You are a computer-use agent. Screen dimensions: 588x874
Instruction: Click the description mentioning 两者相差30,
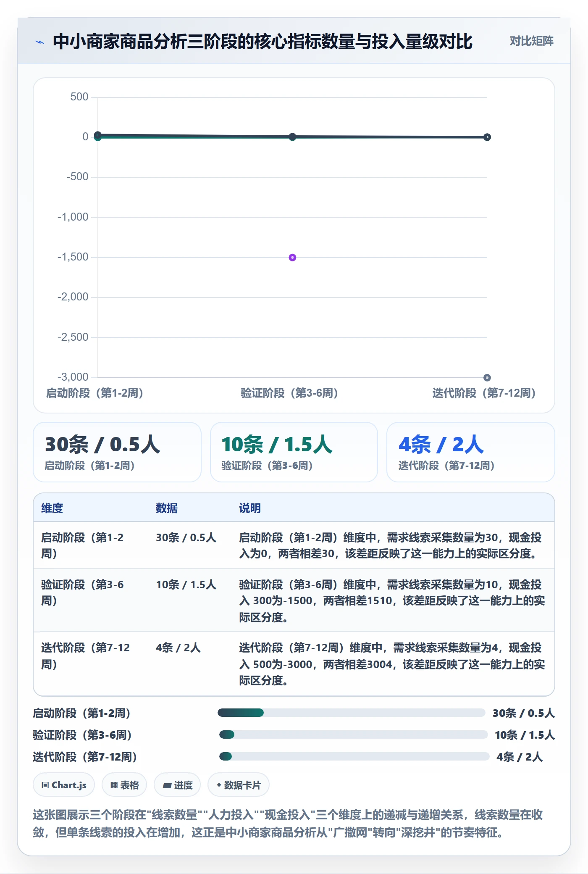pos(390,545)
